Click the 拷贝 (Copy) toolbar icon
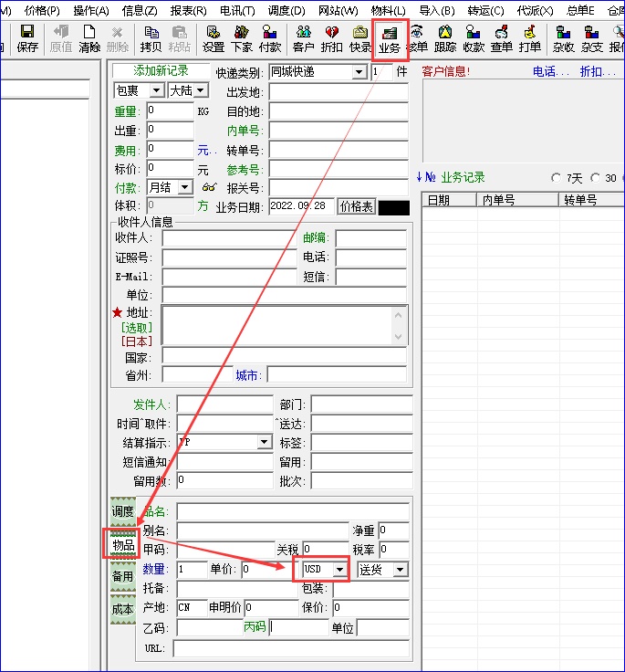 [151, 38]
